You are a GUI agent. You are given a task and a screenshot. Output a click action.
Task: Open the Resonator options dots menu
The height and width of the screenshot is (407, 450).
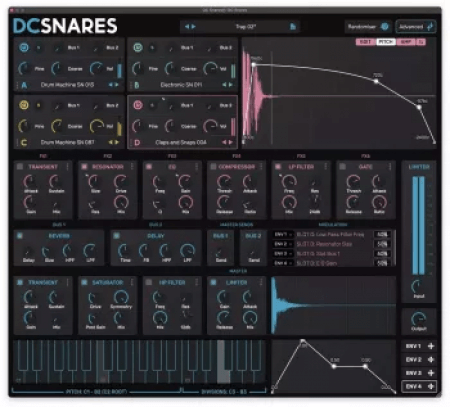pyautogui.click(x=132, y=166)
